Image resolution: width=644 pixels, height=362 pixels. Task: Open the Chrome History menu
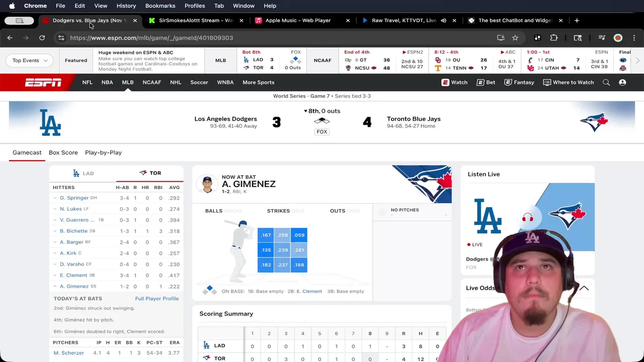click(x=126, y=6)
